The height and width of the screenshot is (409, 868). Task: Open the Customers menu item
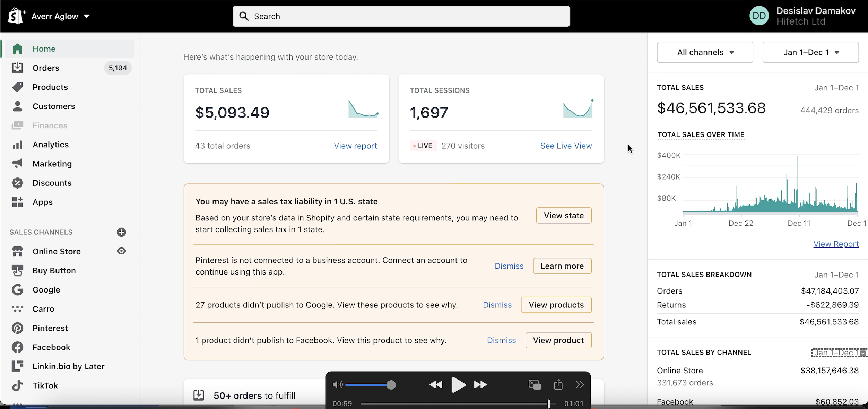[x=54, y=106]
